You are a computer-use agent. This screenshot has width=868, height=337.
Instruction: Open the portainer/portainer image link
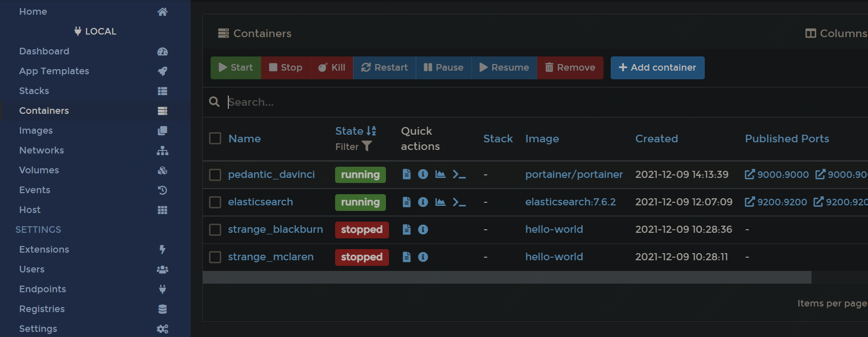click(x=574, y=174)
